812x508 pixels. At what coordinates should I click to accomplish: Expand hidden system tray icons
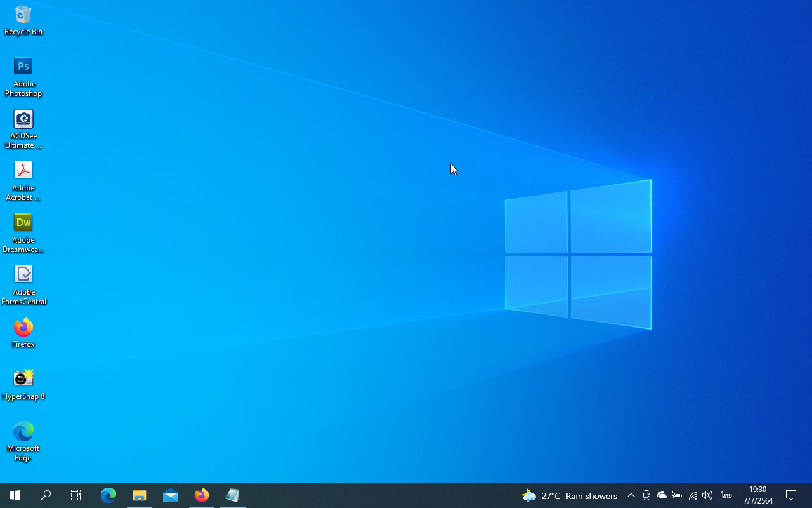coord(631,495)
